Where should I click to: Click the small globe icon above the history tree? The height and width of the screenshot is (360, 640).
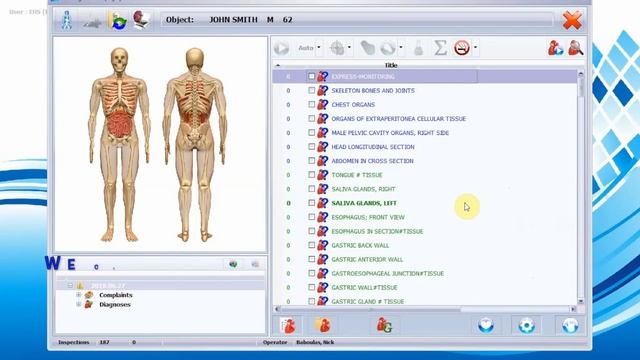233,264
